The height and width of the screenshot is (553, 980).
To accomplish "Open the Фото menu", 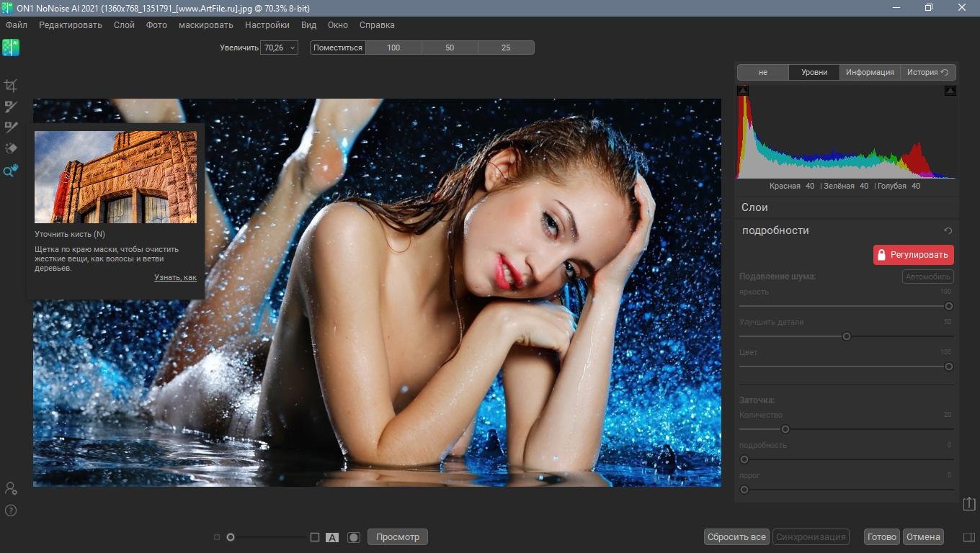I will (156, 25).
